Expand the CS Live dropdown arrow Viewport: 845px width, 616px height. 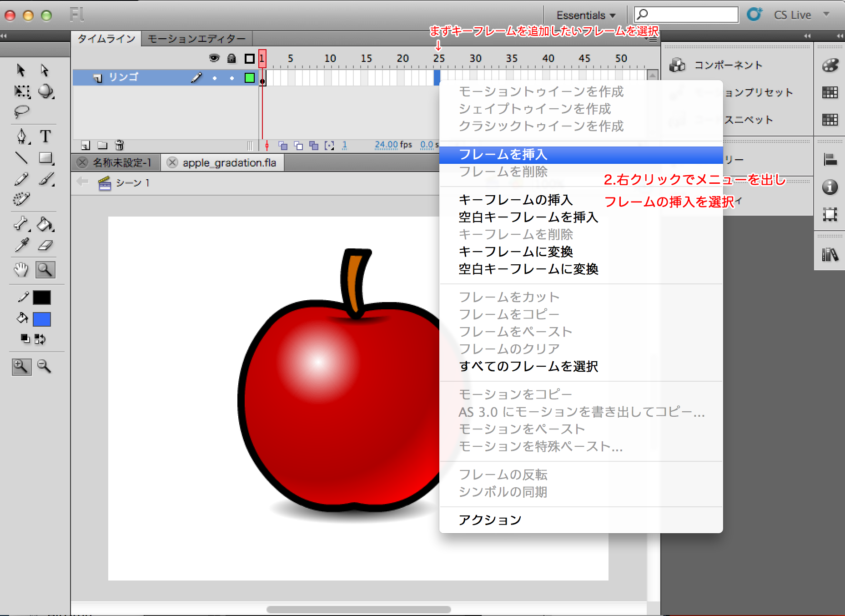click(x=826, y=15)
